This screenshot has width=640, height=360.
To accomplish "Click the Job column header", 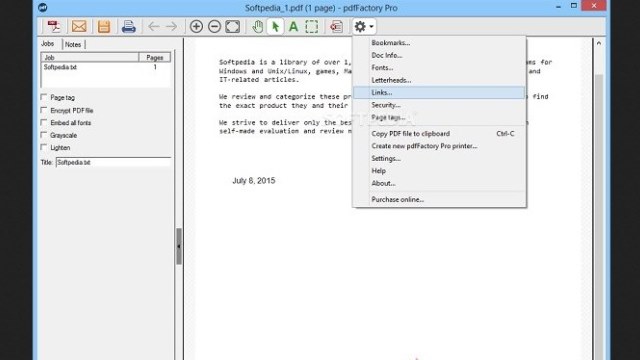I will point(90,58).
